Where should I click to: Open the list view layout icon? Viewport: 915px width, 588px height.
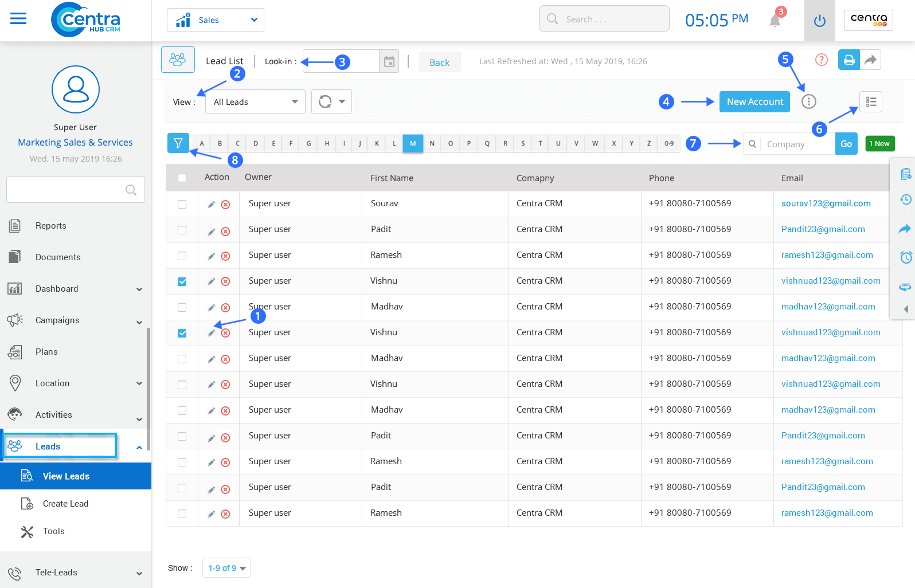[870, 102]
